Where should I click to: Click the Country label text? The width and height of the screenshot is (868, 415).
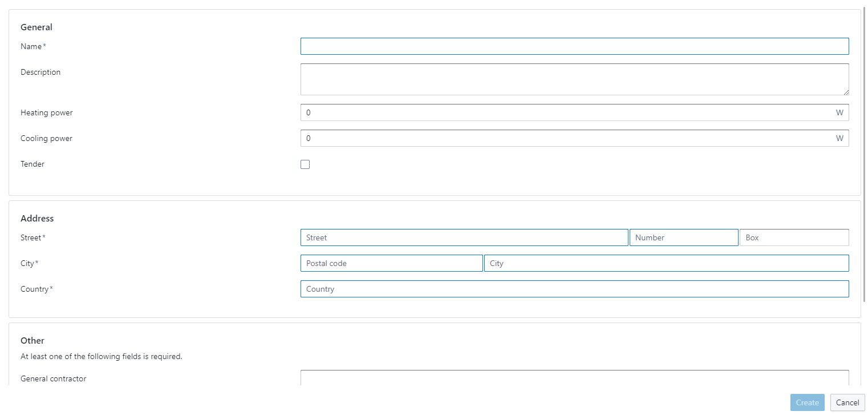pyautogui.click(x=35, y=289)
